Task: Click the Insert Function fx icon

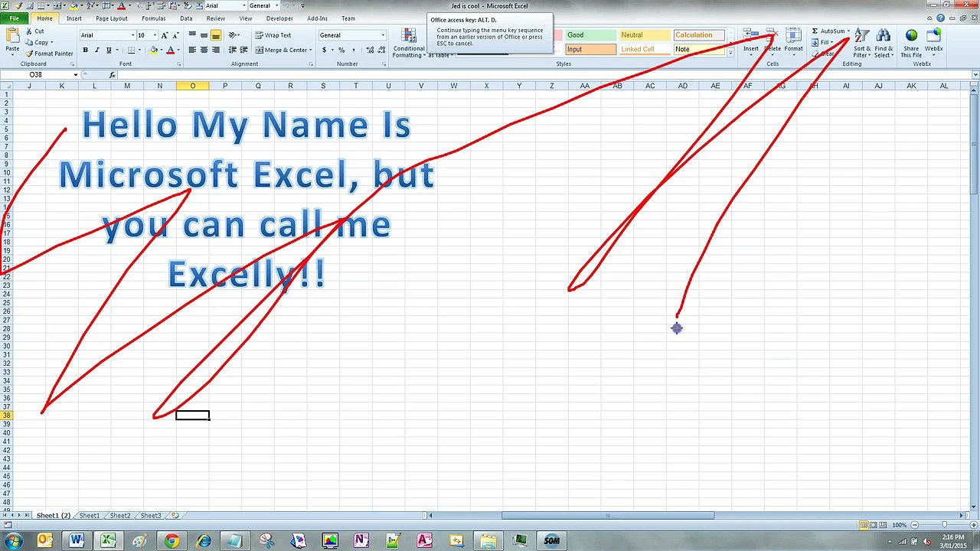Action: coord(112,75)
